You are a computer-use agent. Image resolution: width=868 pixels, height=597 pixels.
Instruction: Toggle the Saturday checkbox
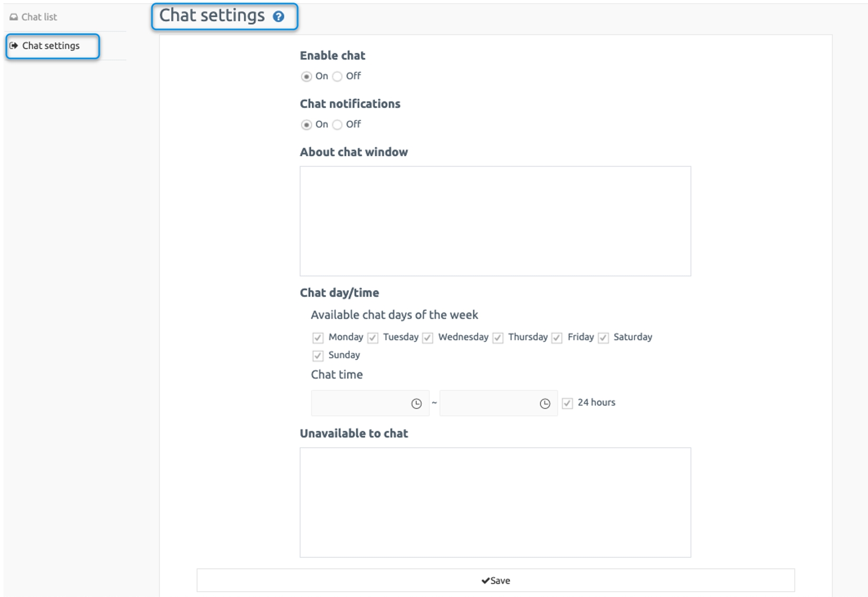(x=604, y=338)
